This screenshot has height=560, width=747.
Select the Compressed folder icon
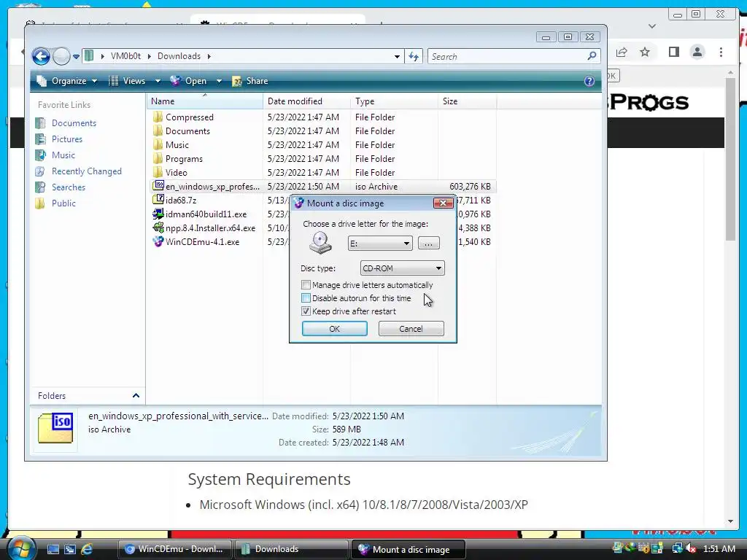pos(158,117)
